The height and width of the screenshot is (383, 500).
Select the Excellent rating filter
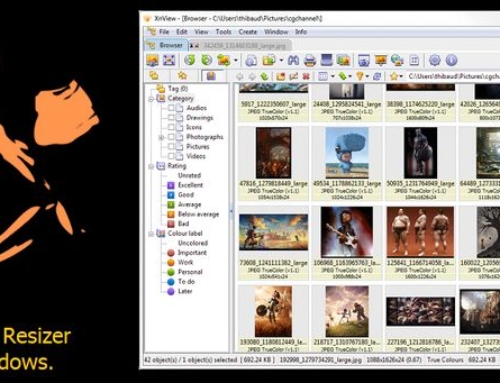[190, 185]
